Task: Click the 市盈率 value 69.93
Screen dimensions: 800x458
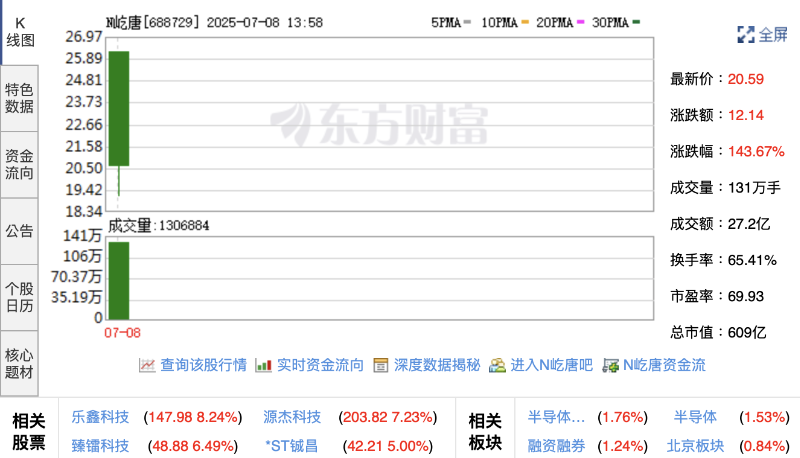Action: coord(745,296)
